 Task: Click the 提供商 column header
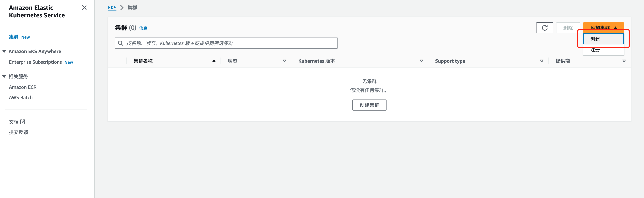[563, 61]
